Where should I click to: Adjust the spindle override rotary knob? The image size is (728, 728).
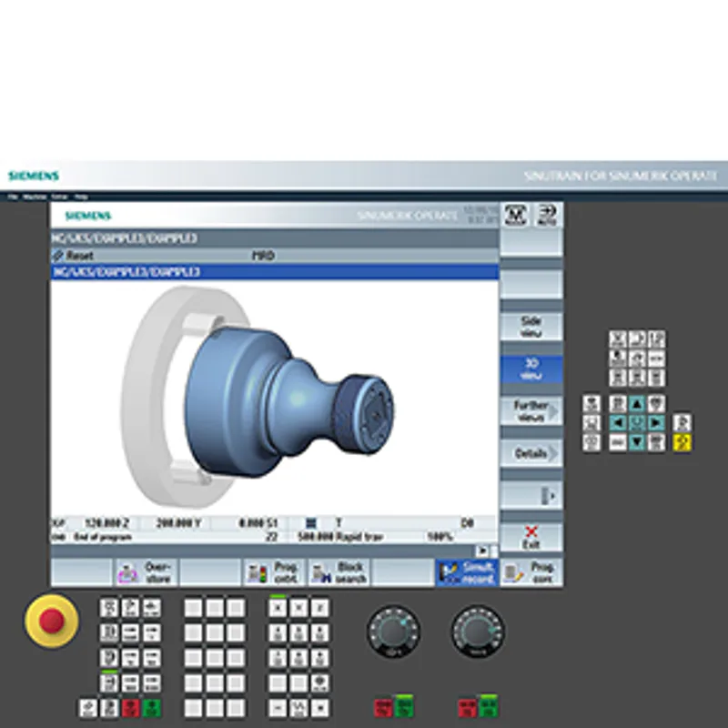click(x=393, y=631)
